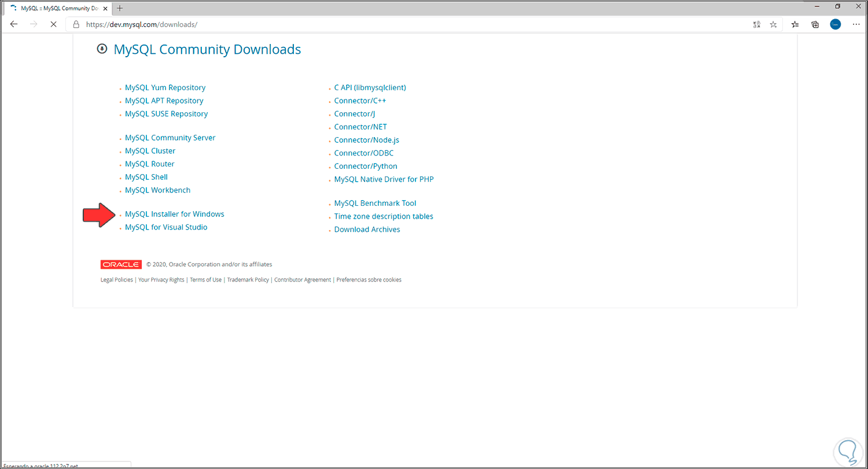The width and height of the screenshot is (868, 469).
Task: Open the translate page option
Action: [756, 24]
